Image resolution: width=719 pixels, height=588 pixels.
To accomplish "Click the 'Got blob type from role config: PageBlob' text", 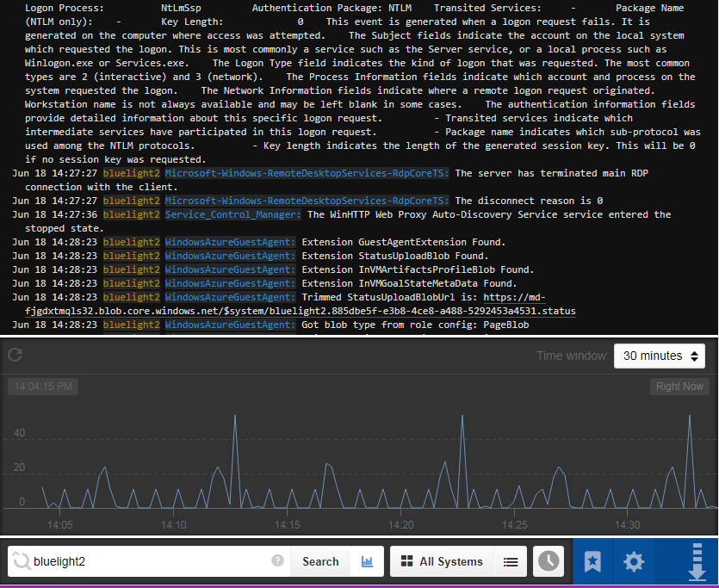I will tap(415, 325).
